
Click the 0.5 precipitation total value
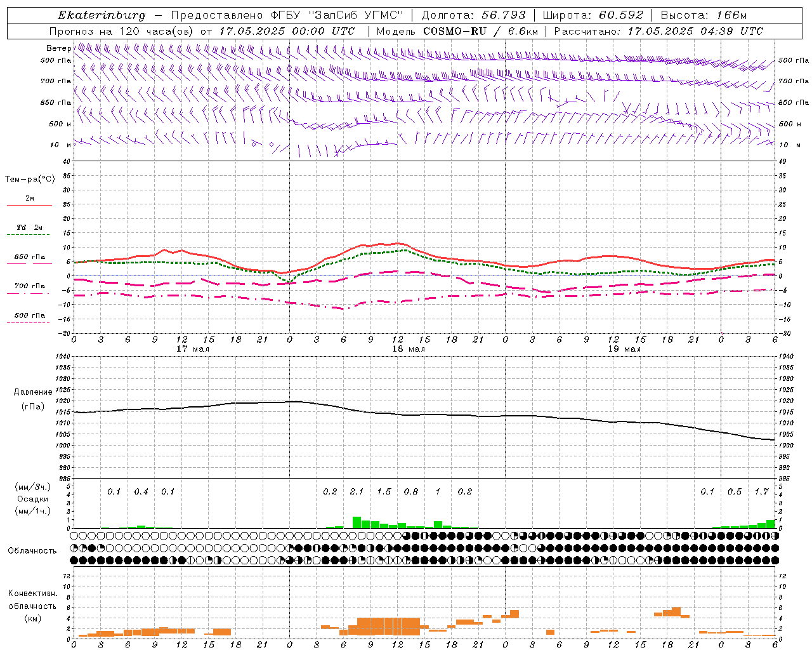coord(735,491)
